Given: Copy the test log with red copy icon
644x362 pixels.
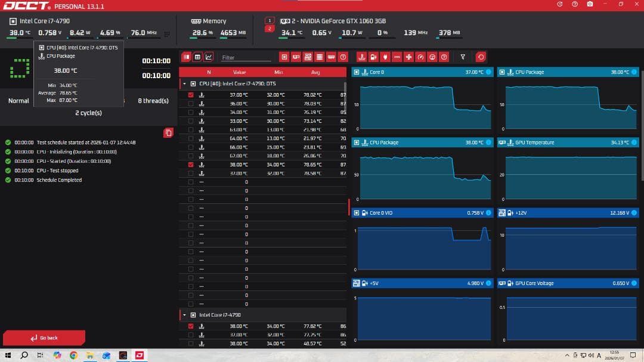Looking at the screenshot, I should pos(168,132).
